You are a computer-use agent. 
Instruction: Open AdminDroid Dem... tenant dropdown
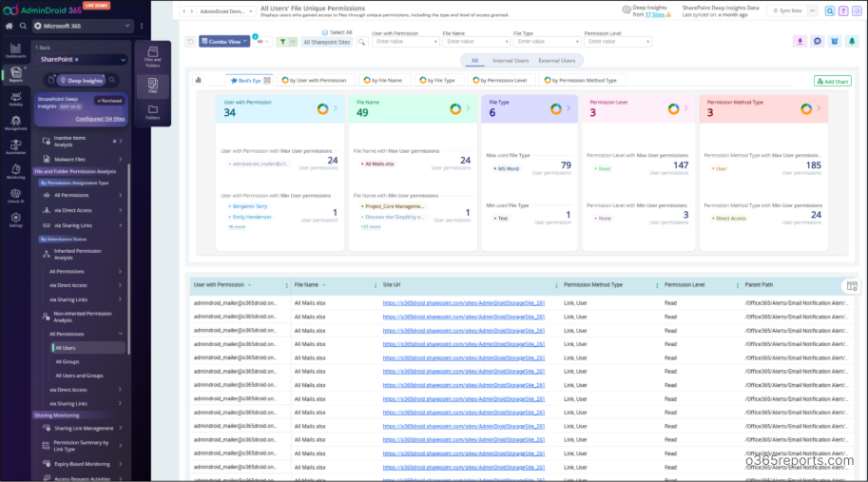point(226,11)
